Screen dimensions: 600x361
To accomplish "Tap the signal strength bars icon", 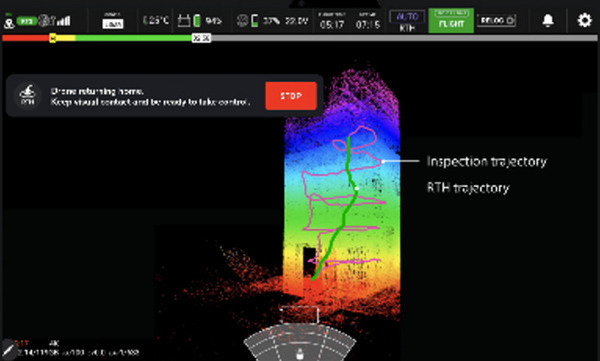I will (x=64, y=21).
